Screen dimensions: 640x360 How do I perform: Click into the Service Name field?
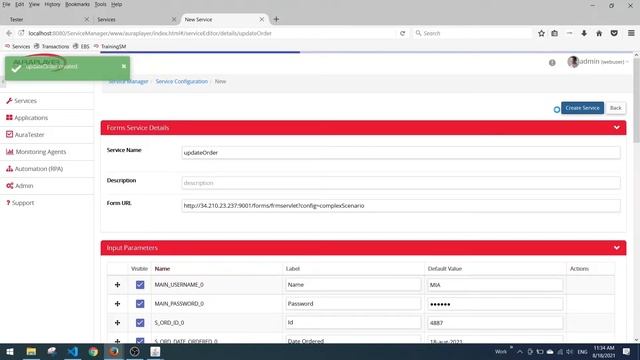[x=401, y=153]
